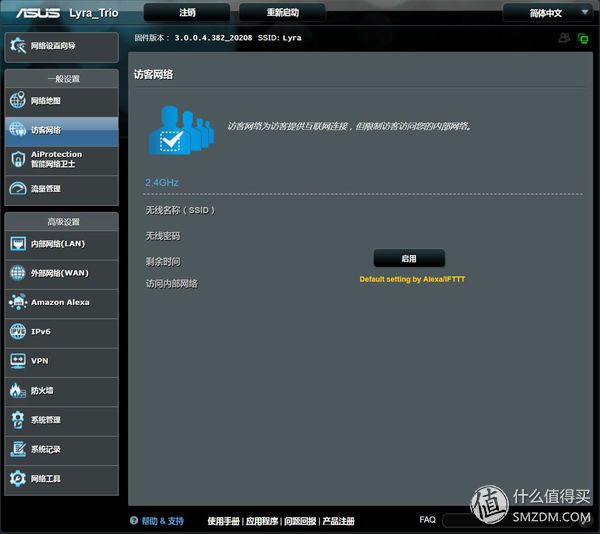Click the 无线密码 label
The height and width of the screenshot is (534, 600).
163,236
